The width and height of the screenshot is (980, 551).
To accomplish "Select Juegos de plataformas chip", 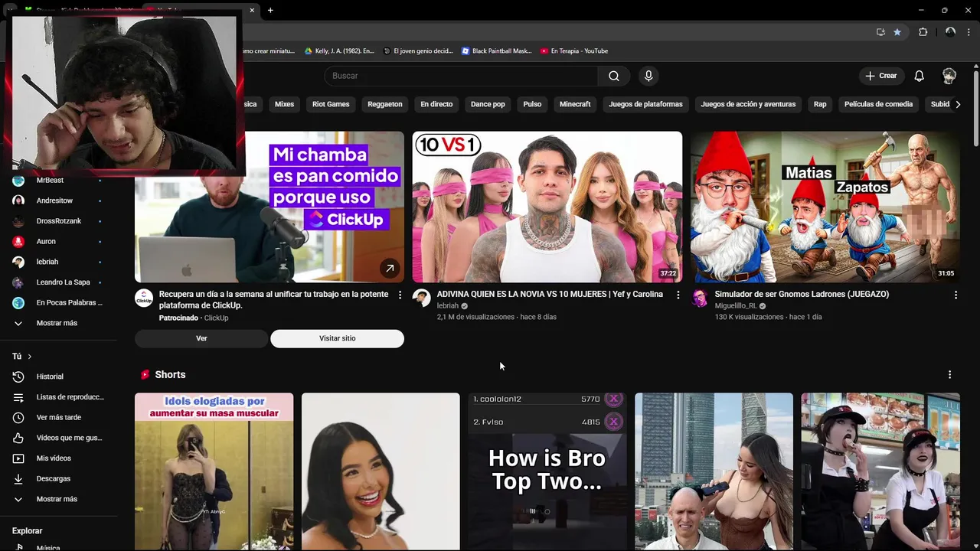I will point(645,104).
